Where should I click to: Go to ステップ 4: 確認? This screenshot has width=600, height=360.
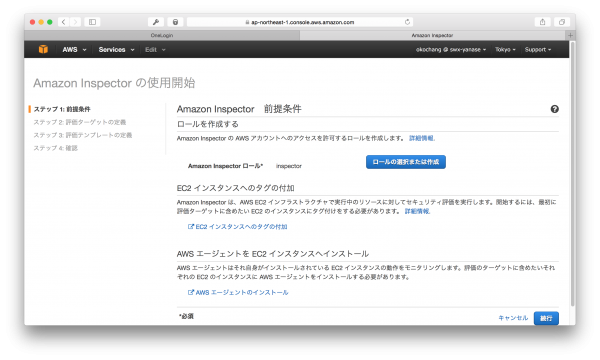click(x=55, y=148)
